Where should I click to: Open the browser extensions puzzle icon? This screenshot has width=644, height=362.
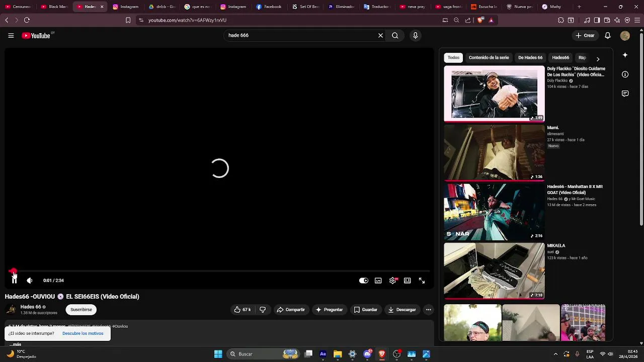pyautogui.click(x=561, y=20)
